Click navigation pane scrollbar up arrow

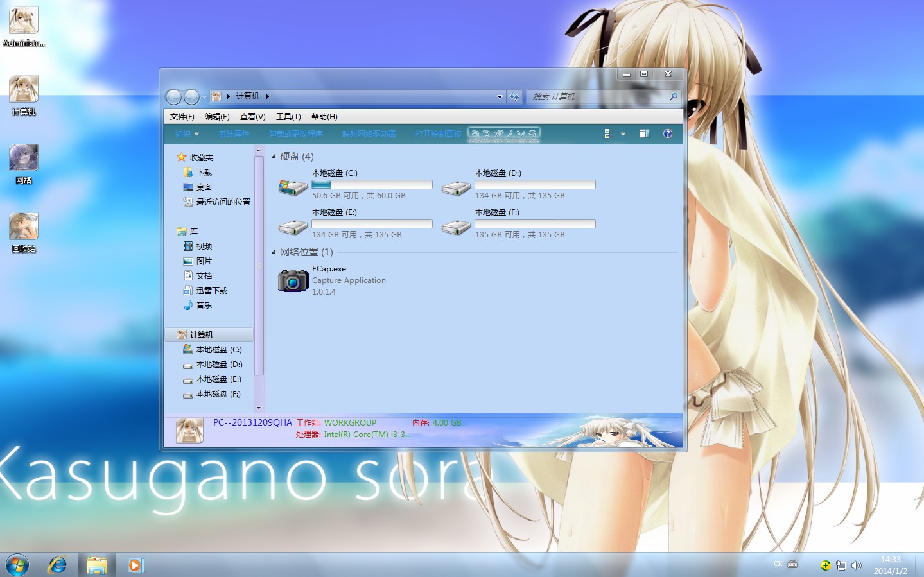[259, 151]
